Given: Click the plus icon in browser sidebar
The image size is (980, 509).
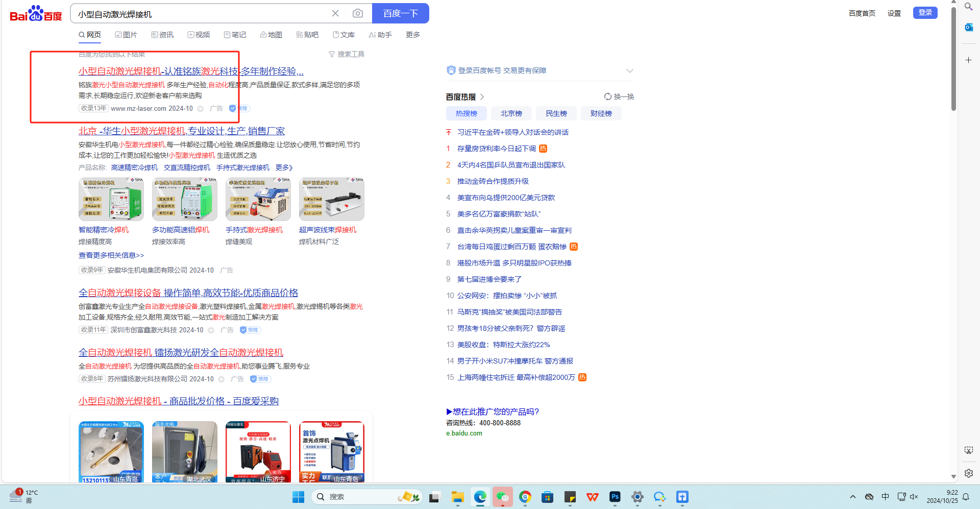Looking at the screenshot, I should point(968,60).
